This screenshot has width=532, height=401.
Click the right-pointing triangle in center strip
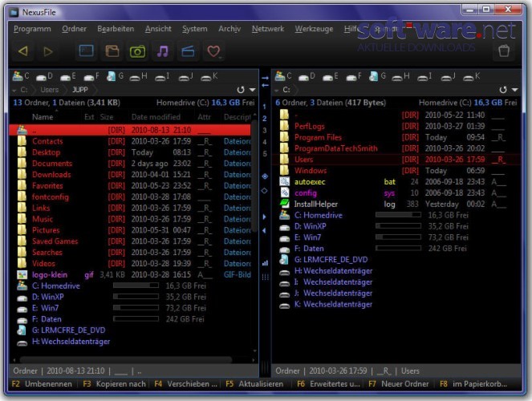point(264,217)
